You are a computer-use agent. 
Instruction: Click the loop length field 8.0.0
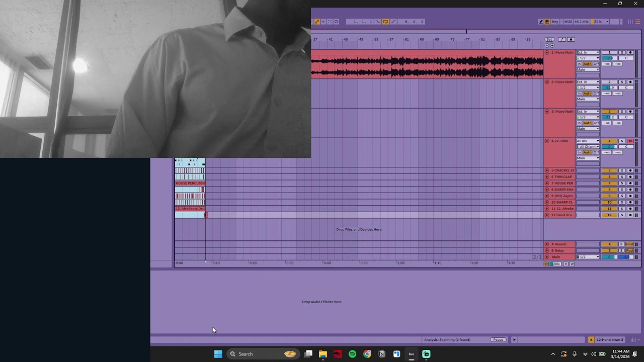(x=411, y=22)
